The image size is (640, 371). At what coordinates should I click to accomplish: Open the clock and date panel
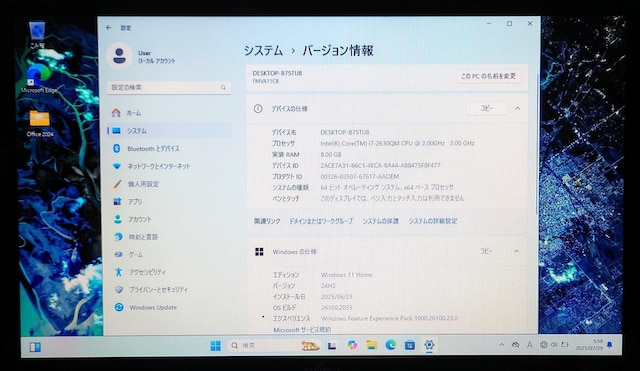pos(589,345)
